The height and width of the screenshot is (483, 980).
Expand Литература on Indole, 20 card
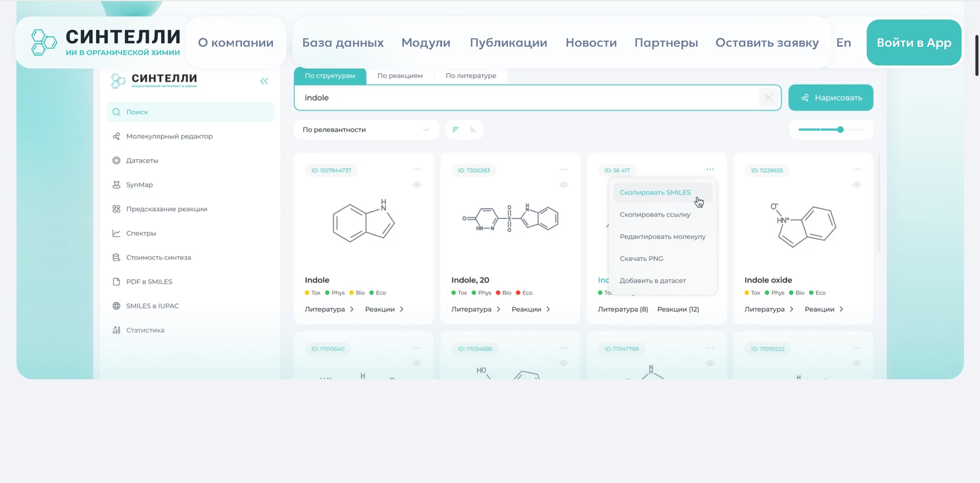point(475,309)
